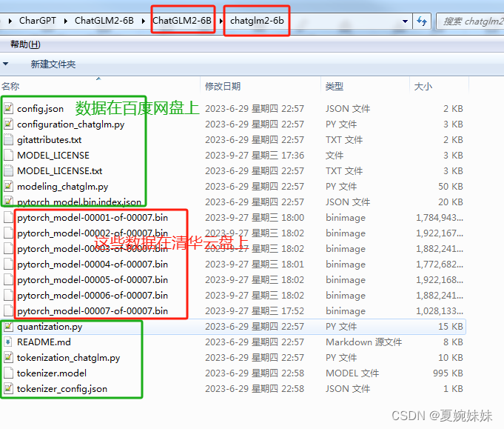Image resolution: width=504 pixels, height=429 pixels.
Task: Click the pytorch_model-00006-of-00007.bin file icon
Action: click(8, 295)
